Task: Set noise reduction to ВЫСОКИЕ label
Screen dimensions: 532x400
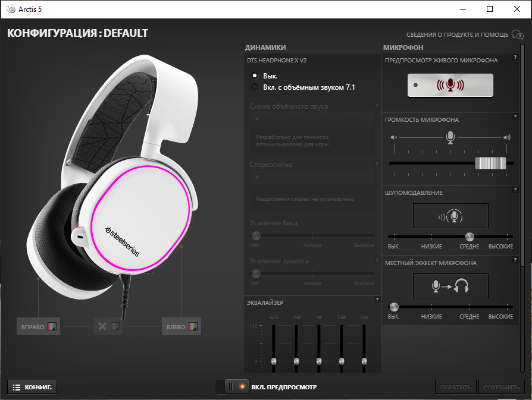Action: [x=501, y=247]
